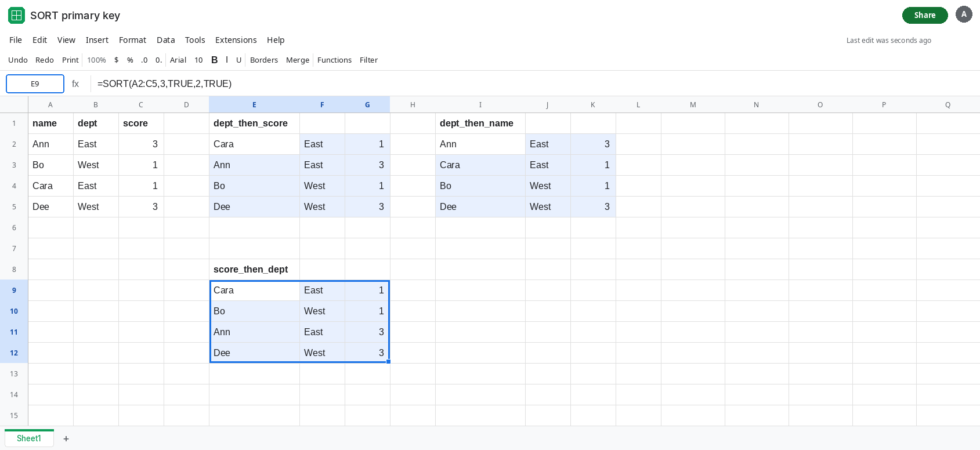
Task: Open the Merge cells options
Action: pos(298,60)
